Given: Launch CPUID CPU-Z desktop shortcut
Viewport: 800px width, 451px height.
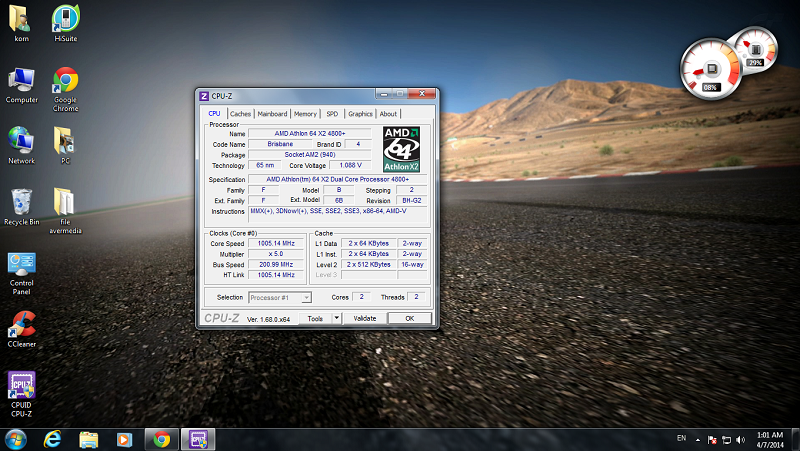Looking at the screenshot, I should [x=21, y=394].
